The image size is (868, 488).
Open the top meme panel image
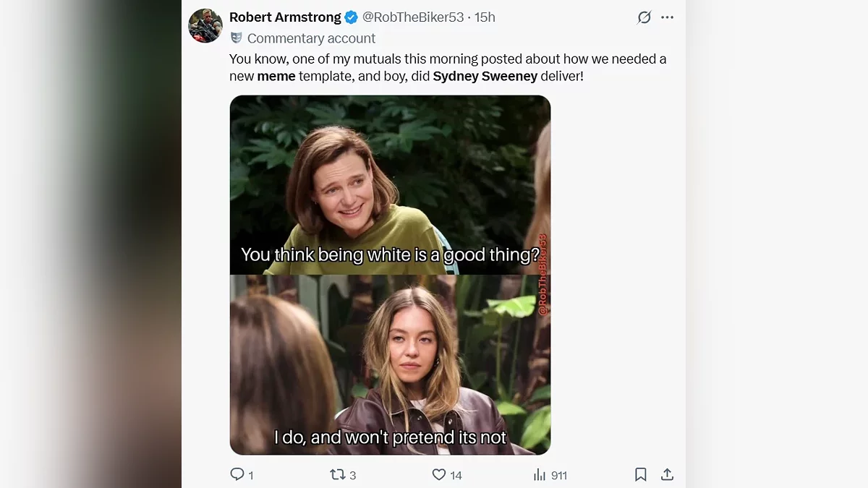390,185
